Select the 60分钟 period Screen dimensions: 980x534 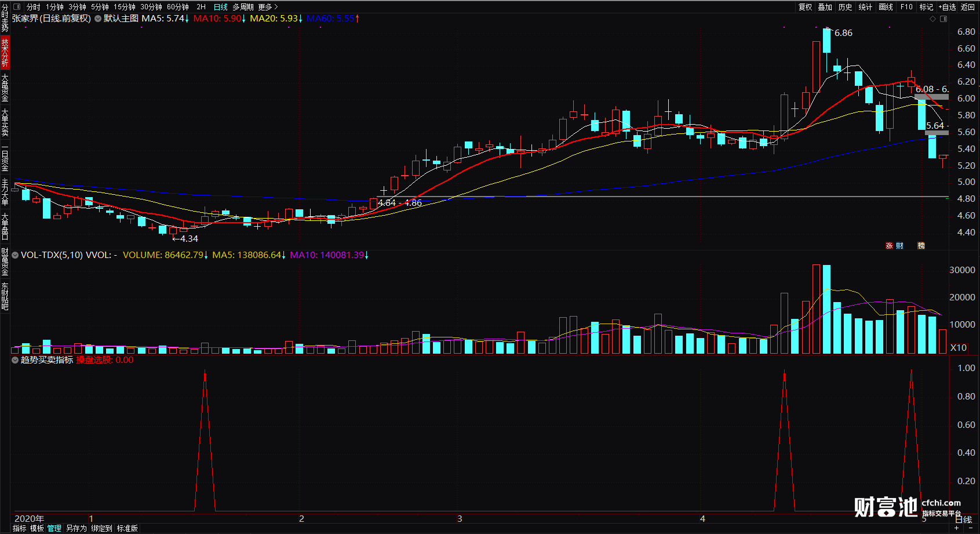pyautogui.click(x=178, y=7)
